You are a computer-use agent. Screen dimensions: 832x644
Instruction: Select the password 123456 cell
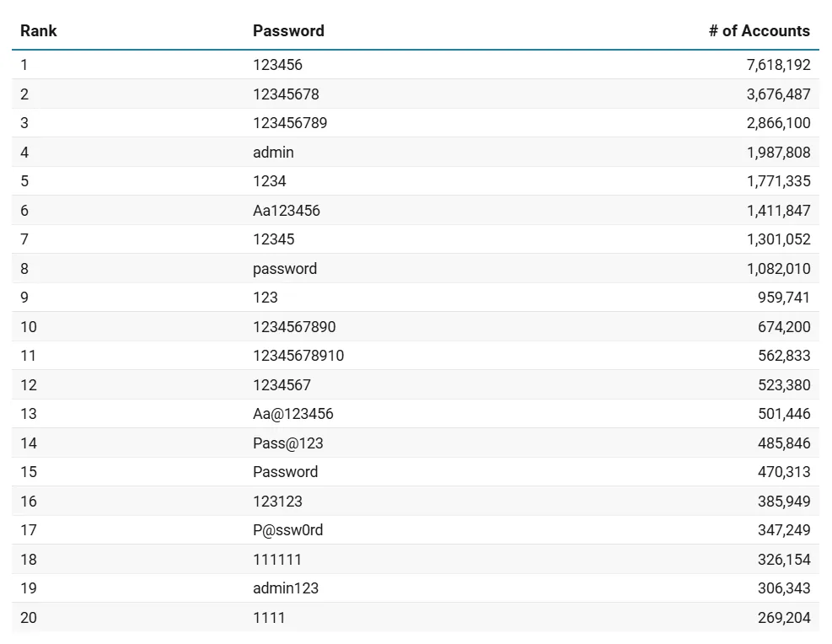click(x=277, y=65)
